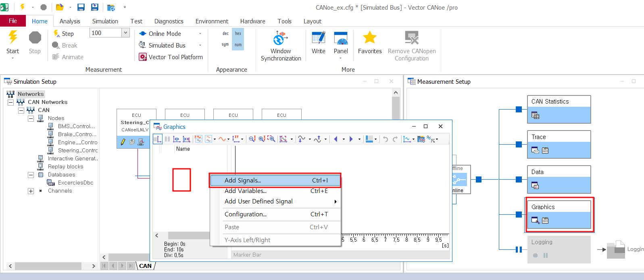Switch to the Diagnostics ribbon tab
This screenshot has height=280, width=644.
coord(169,21)
